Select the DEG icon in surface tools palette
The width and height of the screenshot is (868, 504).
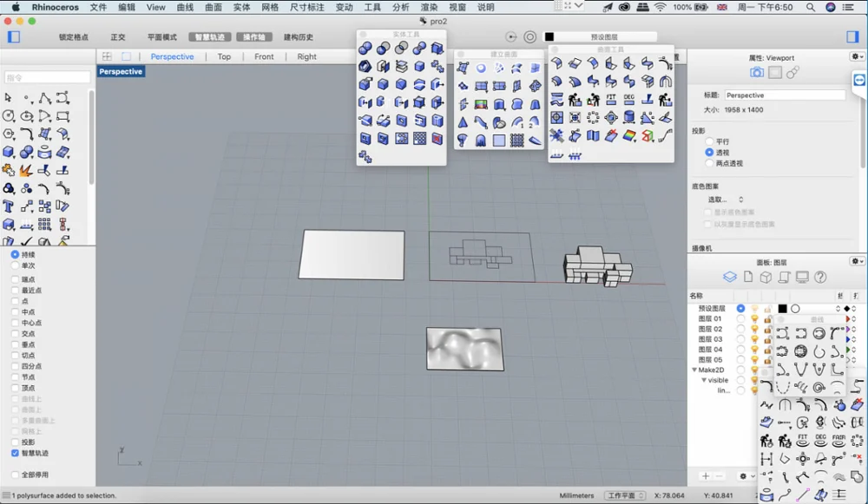point(628,100)
